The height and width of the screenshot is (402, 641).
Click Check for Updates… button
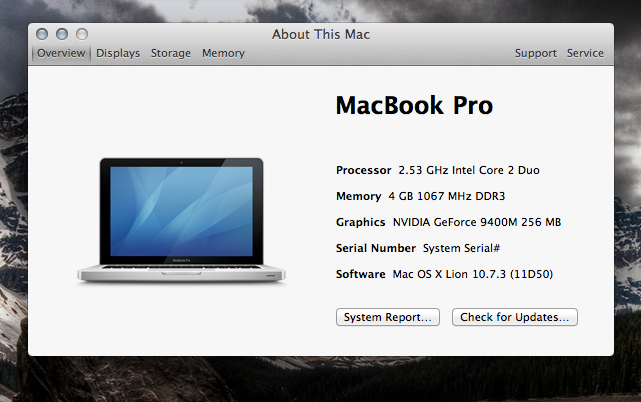[515, 317]
